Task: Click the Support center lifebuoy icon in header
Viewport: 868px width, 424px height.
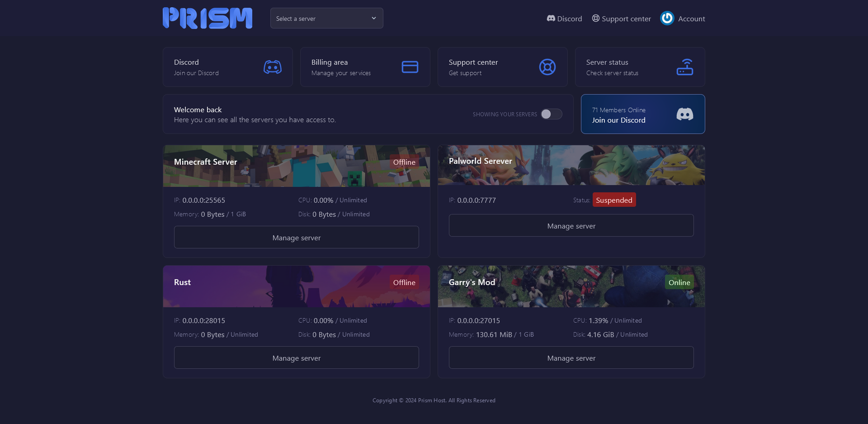Action: point(596,19)
